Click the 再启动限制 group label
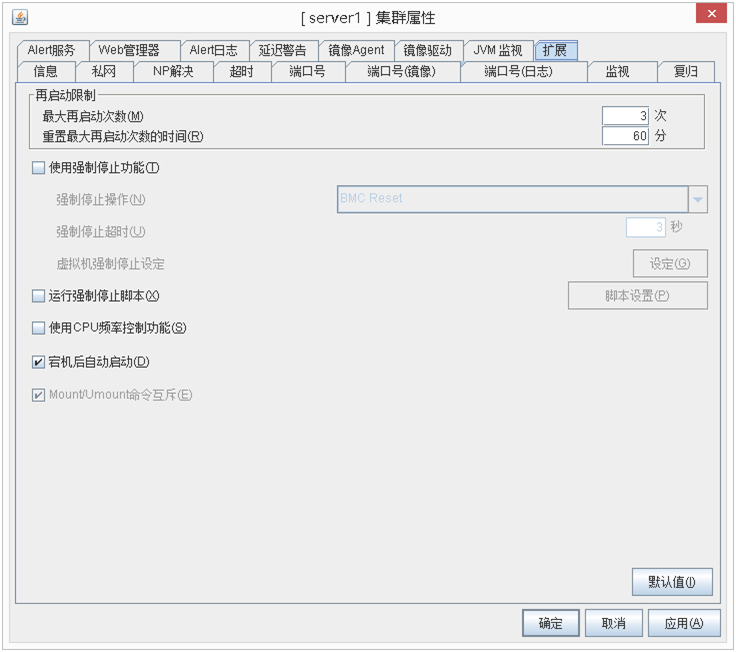This screenshot has height=652, width=736. 65,95
